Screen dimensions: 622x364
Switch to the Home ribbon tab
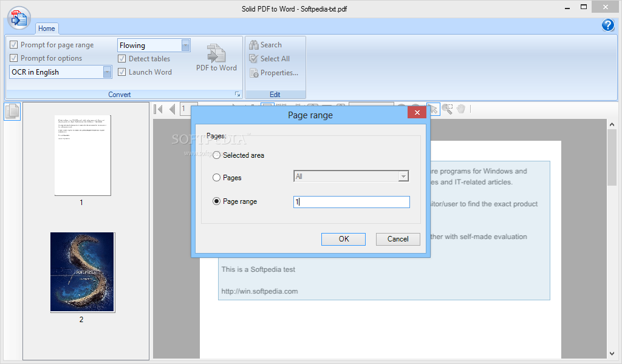click(x=46, y=29)
